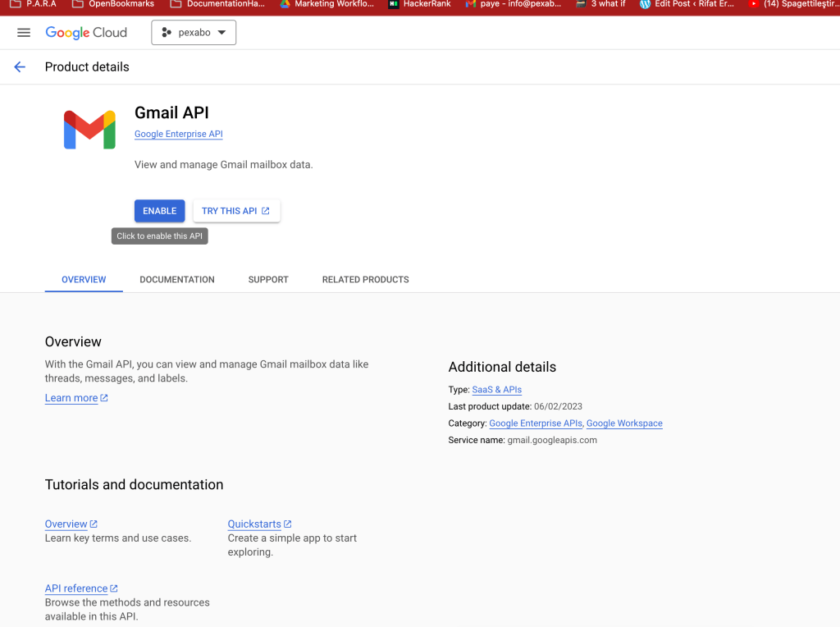Click external-link icon next to Quickstarts
The width and height of the screenshot is (840, 627).
(x=288, y=524)
